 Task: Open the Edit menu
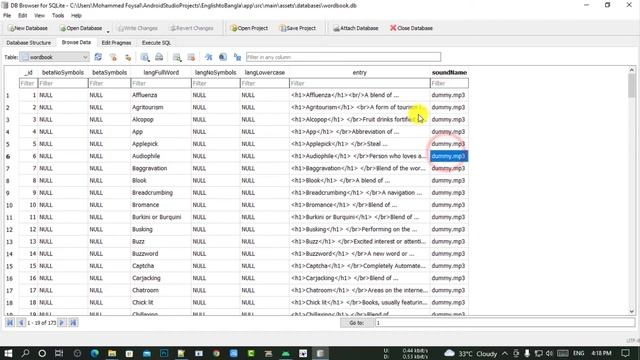point(22,16)
